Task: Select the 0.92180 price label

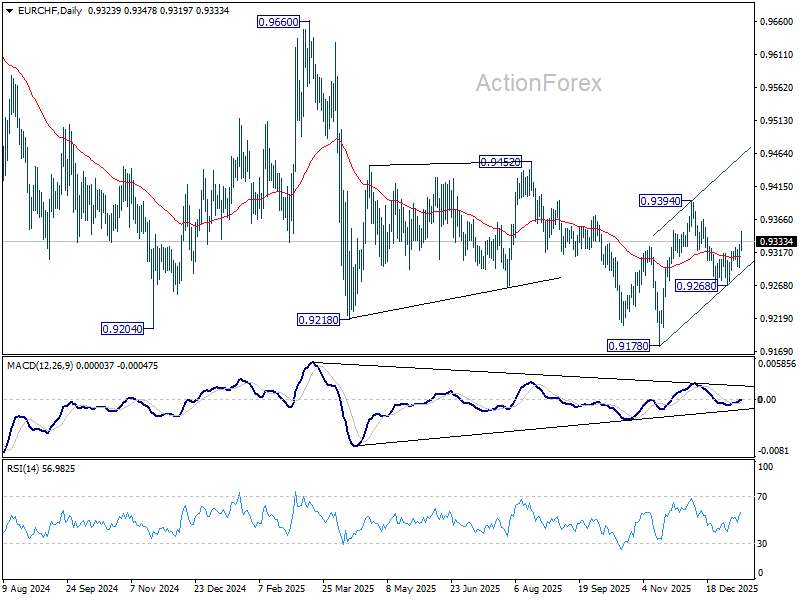Action: 318,320
